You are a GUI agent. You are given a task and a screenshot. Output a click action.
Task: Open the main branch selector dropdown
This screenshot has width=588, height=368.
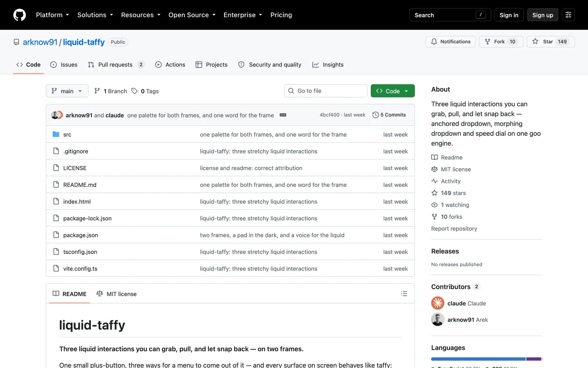(67, 91)
